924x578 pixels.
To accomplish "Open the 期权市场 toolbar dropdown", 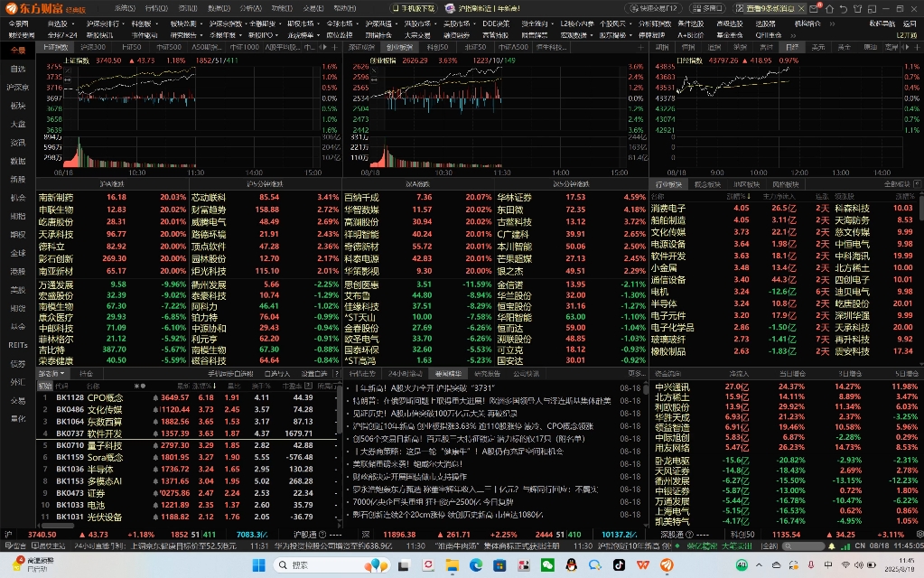I will (303, 23).
